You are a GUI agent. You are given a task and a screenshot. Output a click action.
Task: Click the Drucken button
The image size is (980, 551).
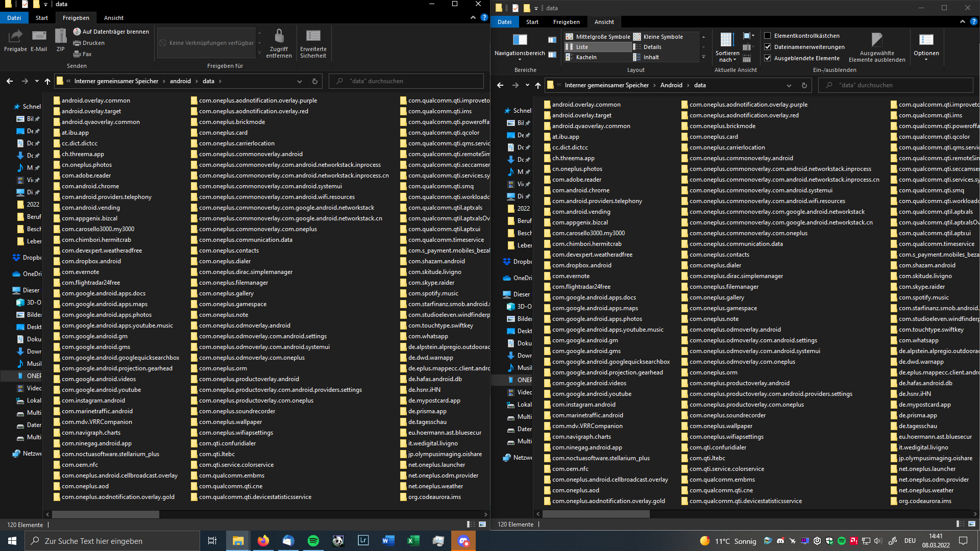(x=89, y=43)
